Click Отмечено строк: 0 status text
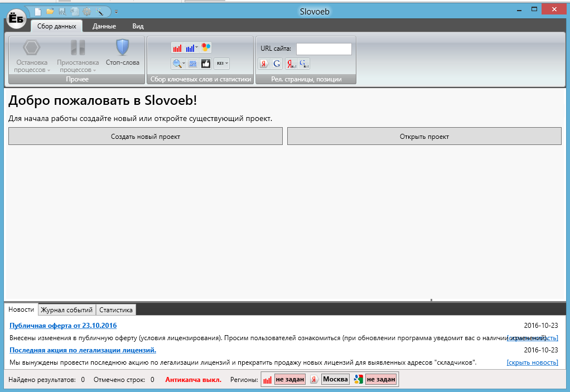The image size is (570, 392). [124, 380]
